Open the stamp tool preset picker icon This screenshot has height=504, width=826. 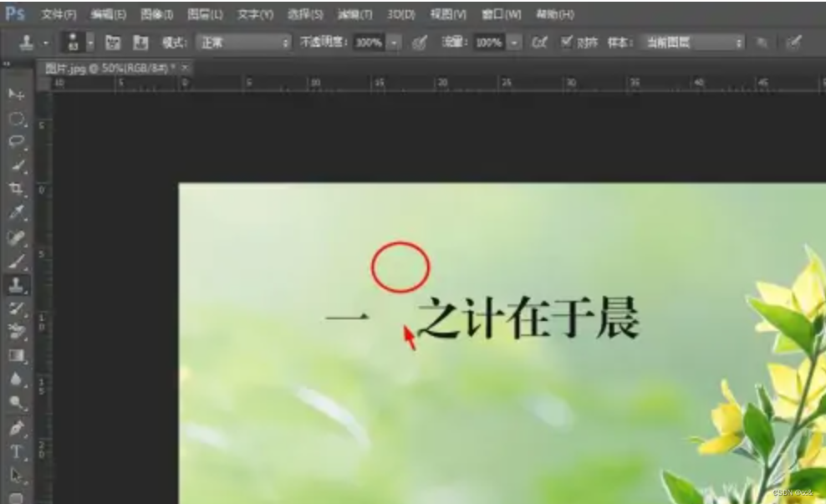tap(27, 42)
